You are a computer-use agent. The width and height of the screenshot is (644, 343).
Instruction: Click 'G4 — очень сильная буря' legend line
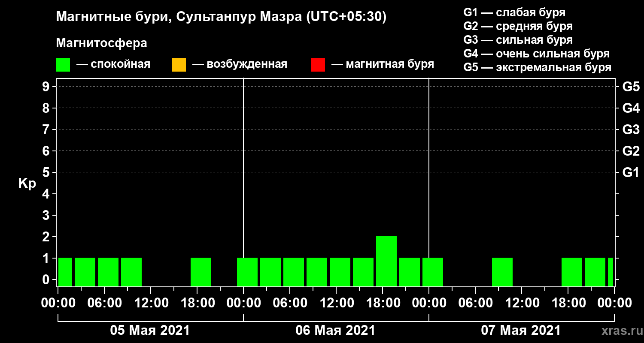[x=537, y=54]
